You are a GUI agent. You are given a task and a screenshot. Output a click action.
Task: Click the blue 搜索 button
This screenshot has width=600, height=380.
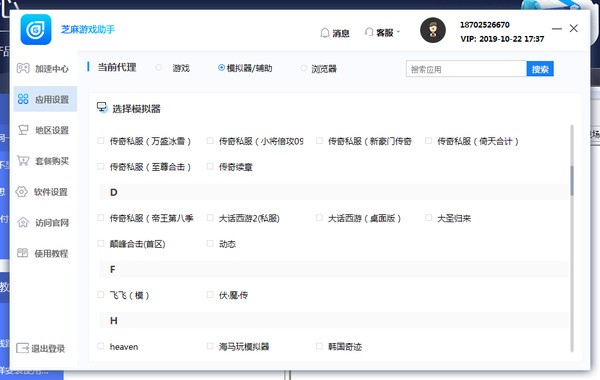pos(540,69)
